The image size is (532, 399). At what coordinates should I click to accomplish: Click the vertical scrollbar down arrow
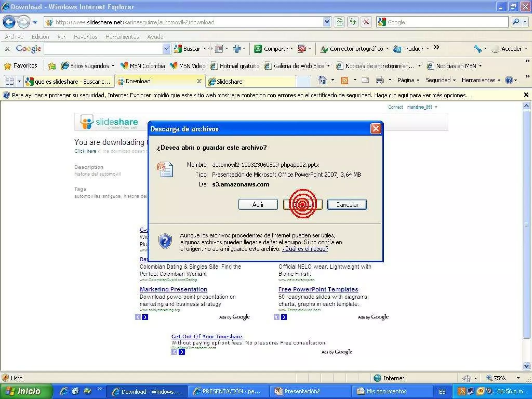(x=526, y=366)
